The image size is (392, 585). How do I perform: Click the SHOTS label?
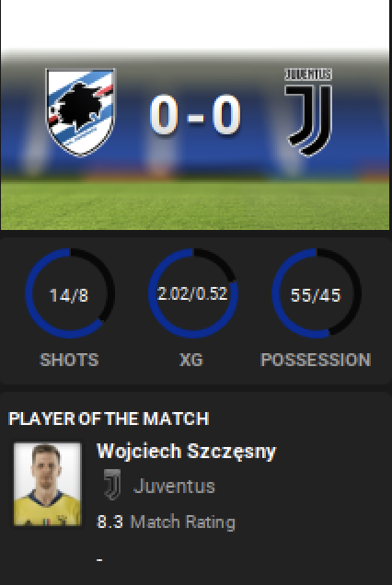pos(69,360)
